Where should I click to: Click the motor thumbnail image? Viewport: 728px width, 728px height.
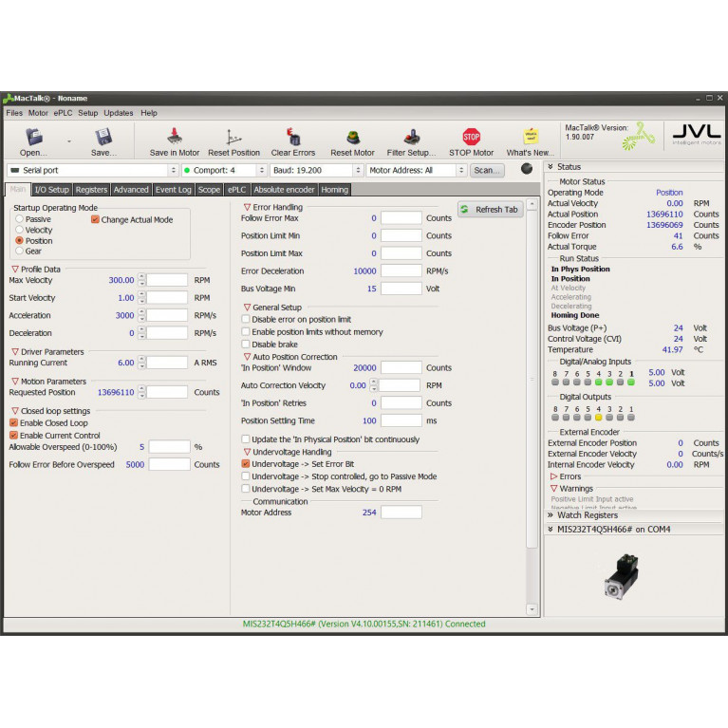(x=622, y=576)
